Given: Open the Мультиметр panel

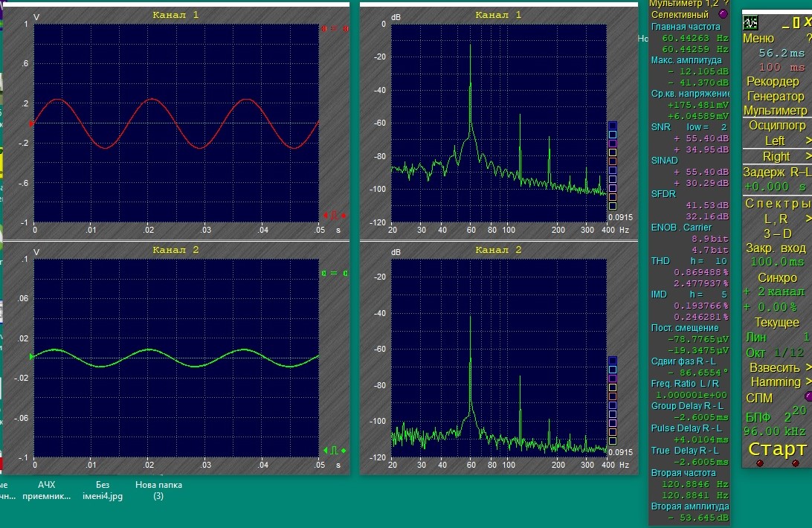Looking at the screenshot, I should pyautogui.click(x=776, y=110).
